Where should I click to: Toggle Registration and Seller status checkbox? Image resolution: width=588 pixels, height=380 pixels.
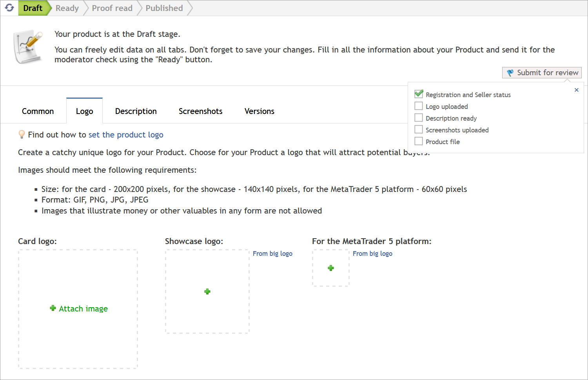[x=419, y=94]
